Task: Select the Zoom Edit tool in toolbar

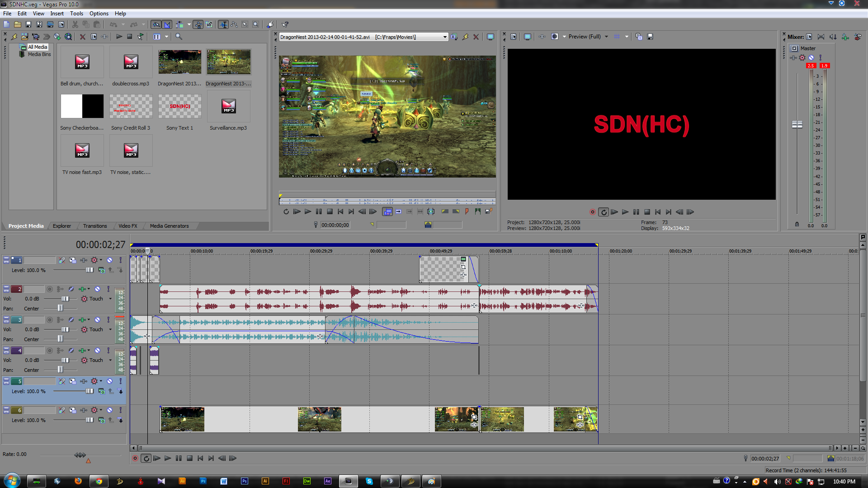Action: pos(256,24)
